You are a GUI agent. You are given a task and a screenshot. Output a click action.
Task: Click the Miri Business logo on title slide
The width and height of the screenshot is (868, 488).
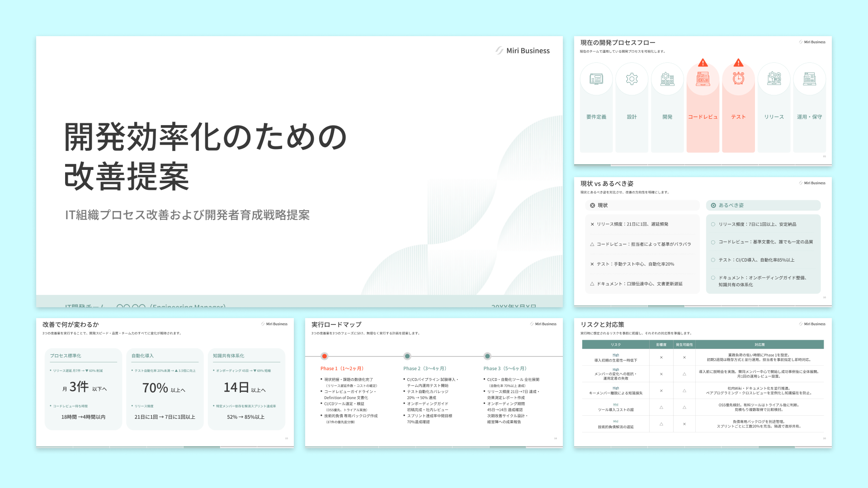(523, 51)
